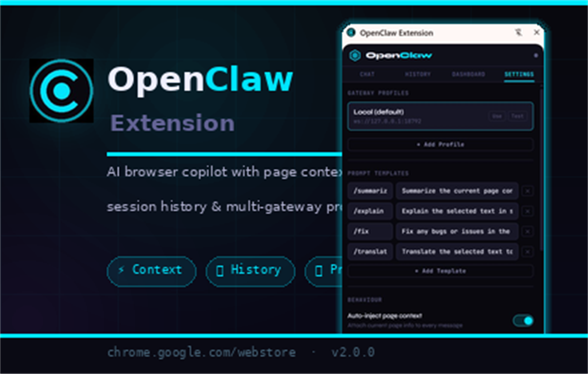This screenshot has width=588, height=374.
Task: Edit the /summariz command field
Action: [370, 191]
